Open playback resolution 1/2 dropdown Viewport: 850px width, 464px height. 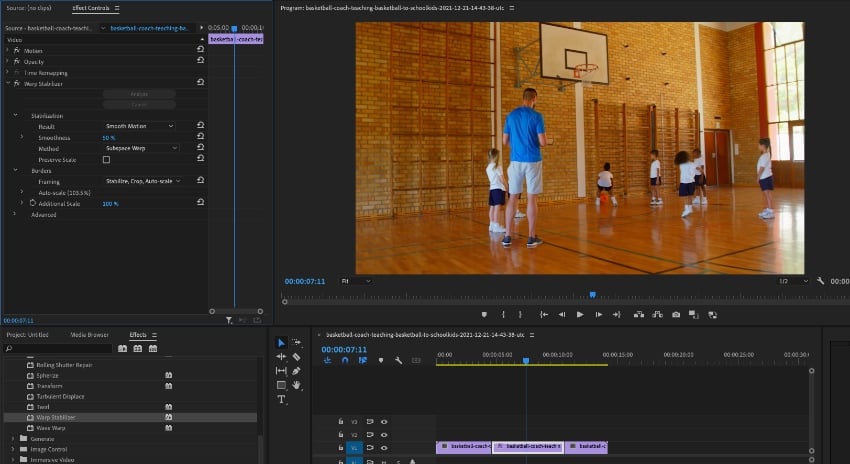(793, 281)
